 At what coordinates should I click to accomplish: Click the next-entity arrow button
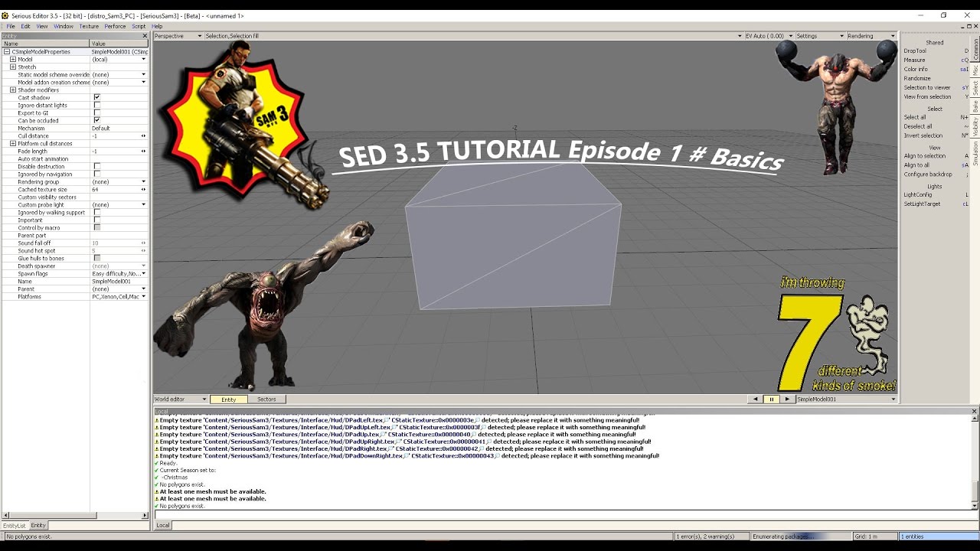tap(786, 399)
